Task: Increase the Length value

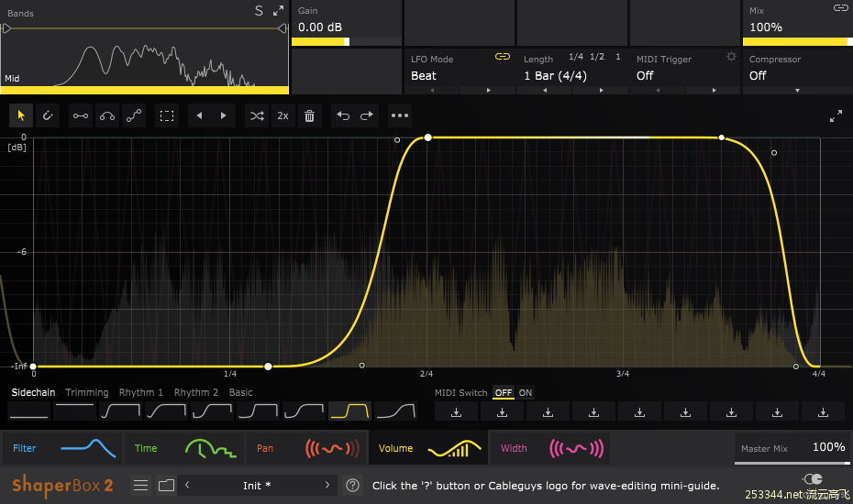Action: tap(601, 90)
